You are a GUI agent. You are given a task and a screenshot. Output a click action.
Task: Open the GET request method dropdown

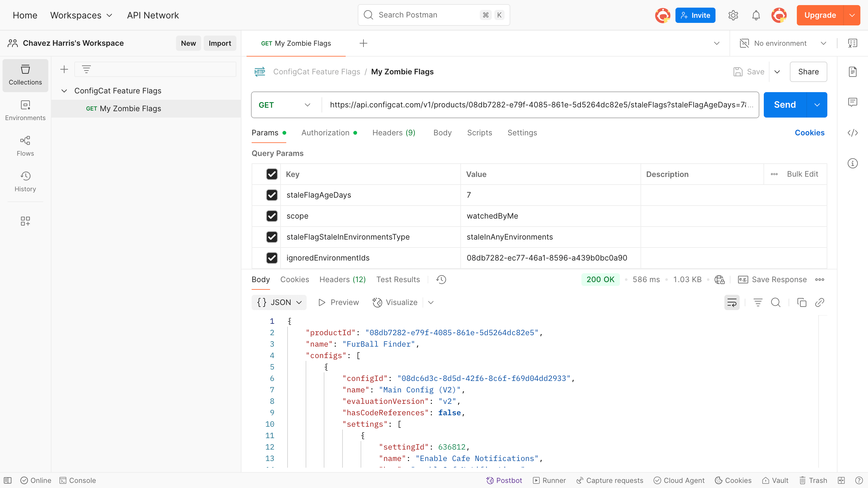pyautogui.click(x=285, y=105)
